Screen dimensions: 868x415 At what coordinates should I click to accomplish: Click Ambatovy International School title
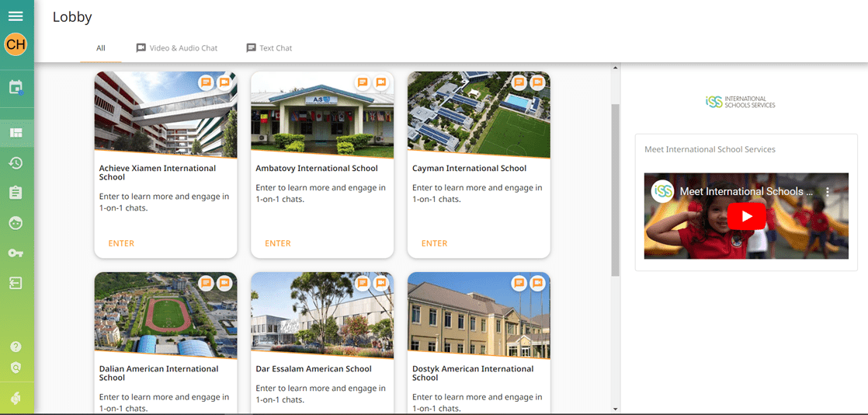pyautogui.click(x=317, y=169)
